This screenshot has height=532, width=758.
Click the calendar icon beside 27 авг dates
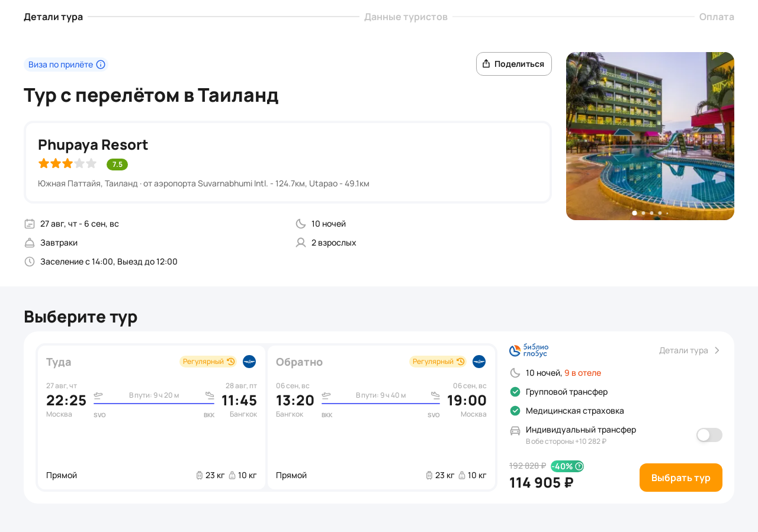click(x=30, y=224)
